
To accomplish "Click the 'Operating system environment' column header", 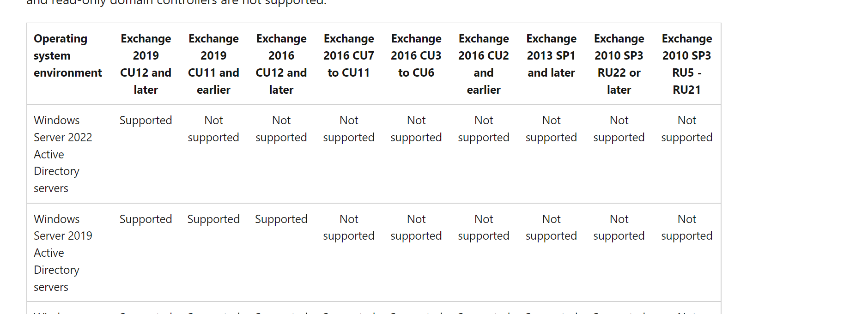I will [x=67, y=55].
